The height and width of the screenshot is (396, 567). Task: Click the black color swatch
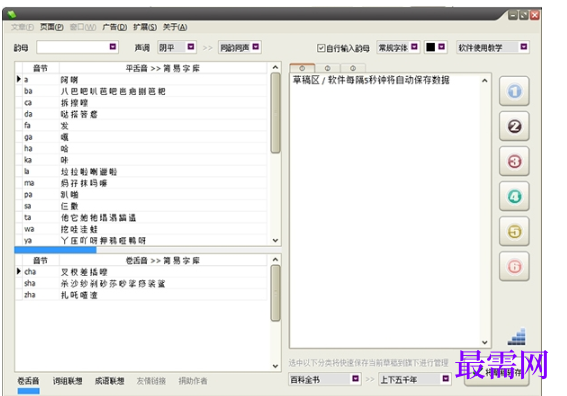(x=430, y=47)
